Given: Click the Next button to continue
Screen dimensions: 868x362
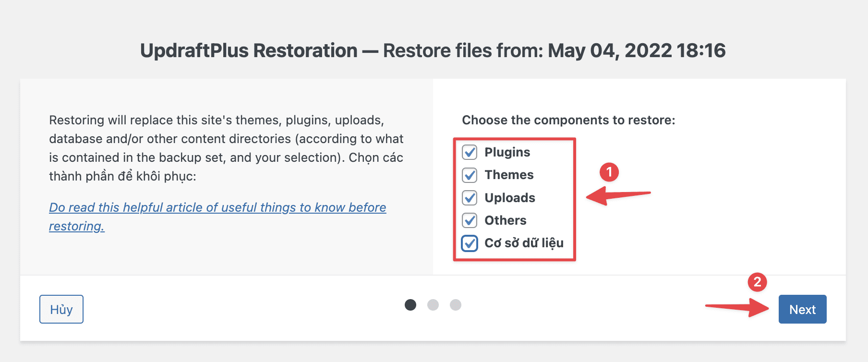Looking at the screenshot, I should 802,309.
